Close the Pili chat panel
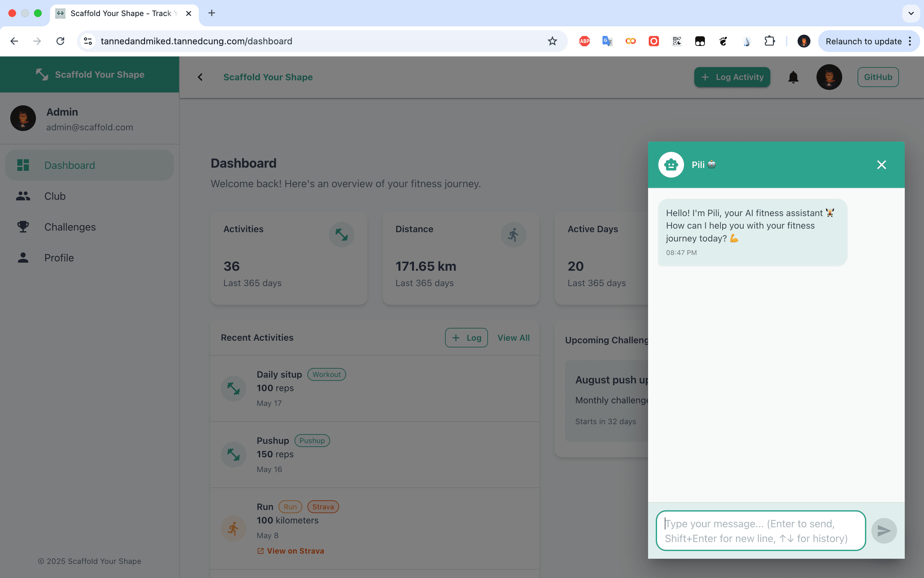 pos(881,165)
